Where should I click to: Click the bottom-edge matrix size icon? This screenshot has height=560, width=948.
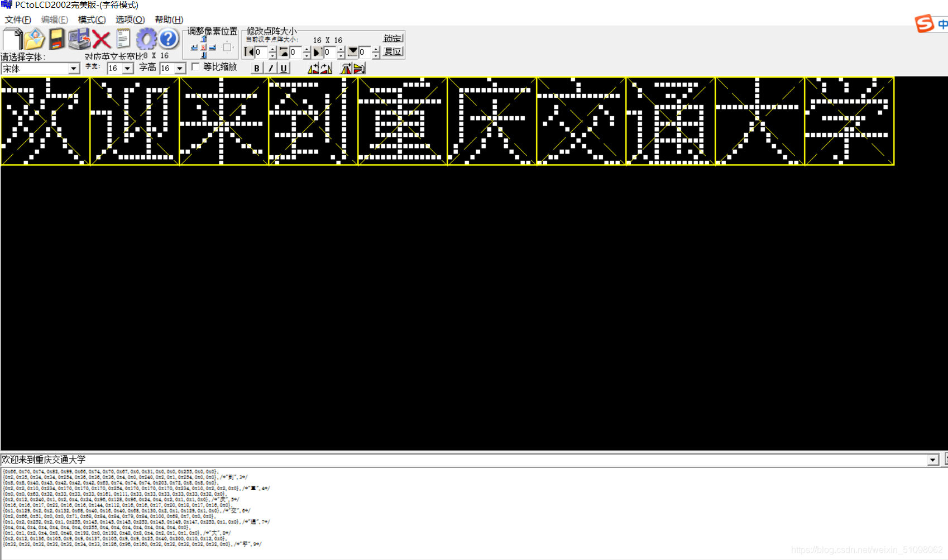coord(353,52)
